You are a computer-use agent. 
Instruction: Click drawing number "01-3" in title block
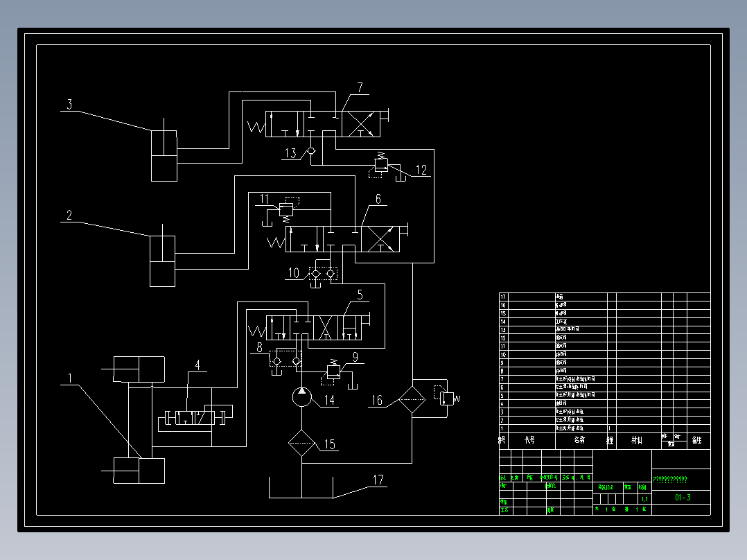click(683, 498)
